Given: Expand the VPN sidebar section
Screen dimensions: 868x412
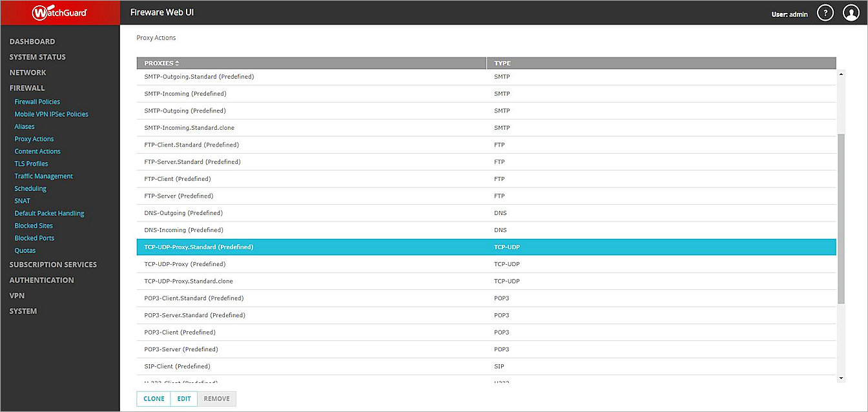Looking at the screenshot, I should pyautogui.click(x=17, y=295).
